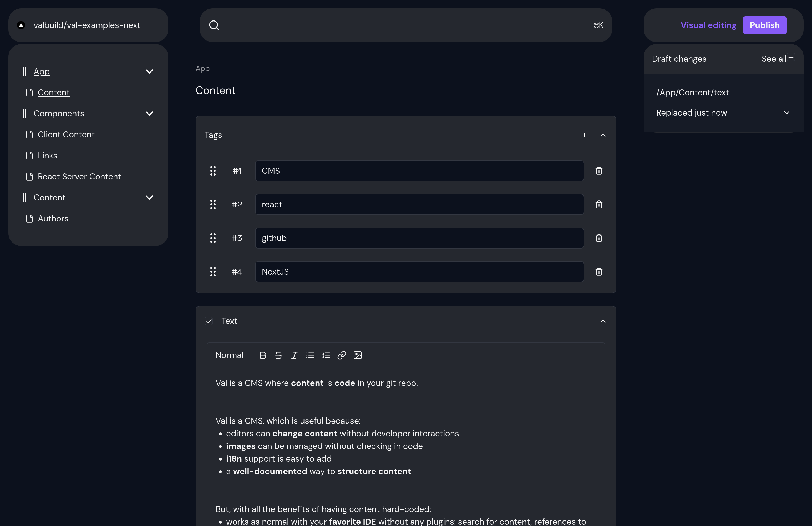
Task: Open React Server Content page
Action: pyautogui.click(x=79, y=177)
